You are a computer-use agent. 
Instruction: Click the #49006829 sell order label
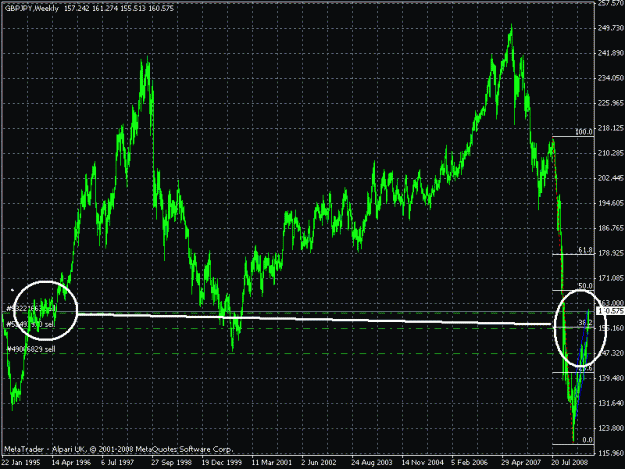coord(31,349)
